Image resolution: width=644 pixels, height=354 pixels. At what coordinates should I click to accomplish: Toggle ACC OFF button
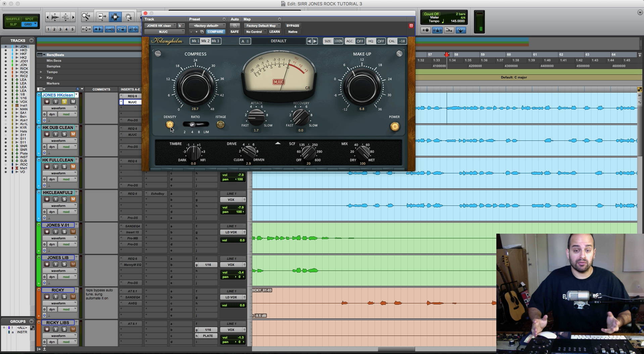pyautogui.click(x=360, y=41)
